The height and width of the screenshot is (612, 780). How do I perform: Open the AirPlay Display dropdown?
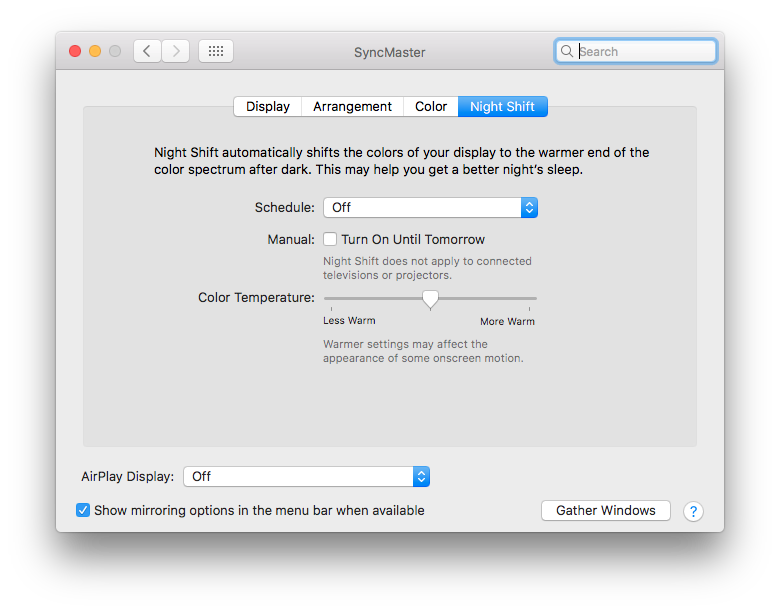pyautogui.click(x=306, y=477)
